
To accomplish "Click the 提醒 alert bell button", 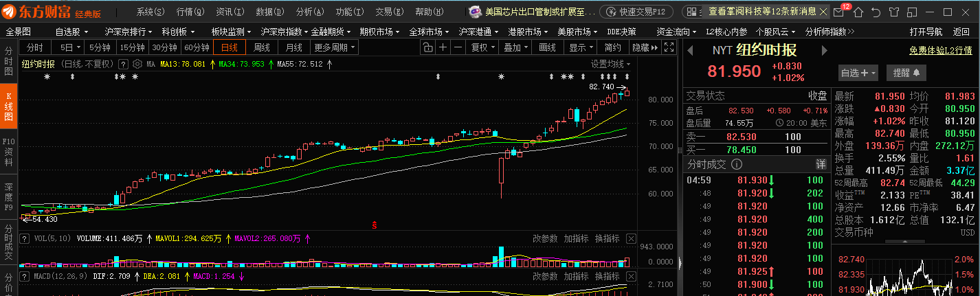I will click(x=906, y=72).
